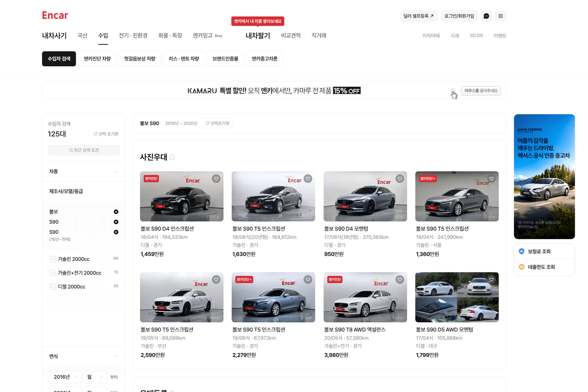588x392 pixels.
Task: Click the 대출한도 조회 coin icon
Action: click(521, 267)
